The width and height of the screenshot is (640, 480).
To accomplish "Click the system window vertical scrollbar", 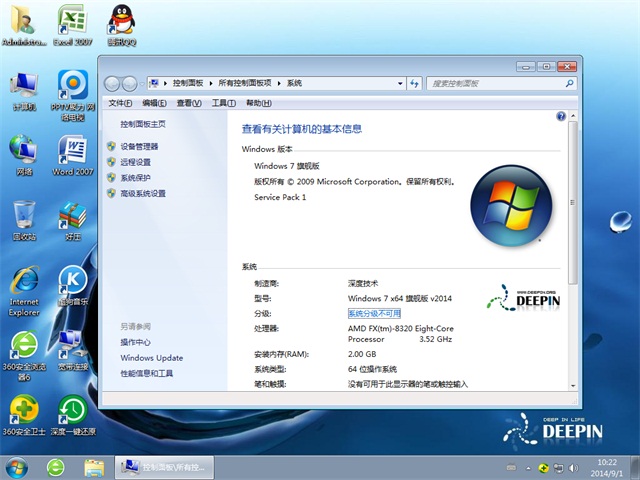I will (x=572, y=200).
